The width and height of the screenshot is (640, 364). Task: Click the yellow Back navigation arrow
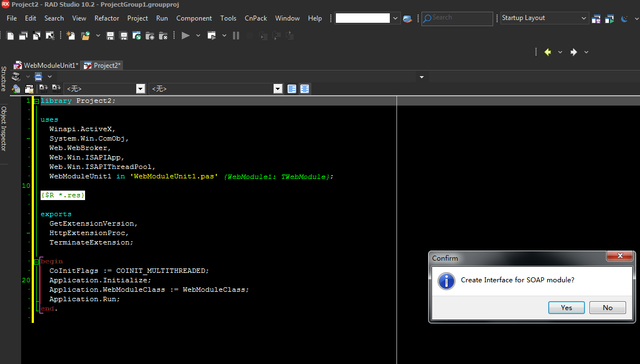pos(548,52)
